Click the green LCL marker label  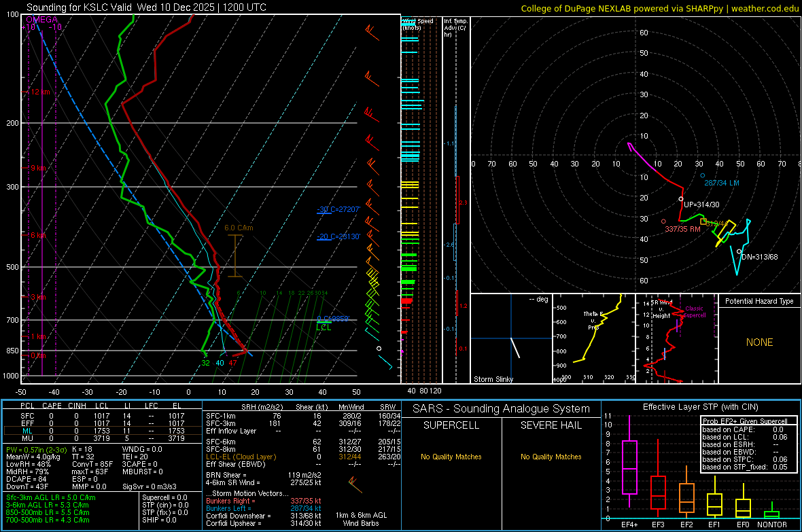(324, 327)
